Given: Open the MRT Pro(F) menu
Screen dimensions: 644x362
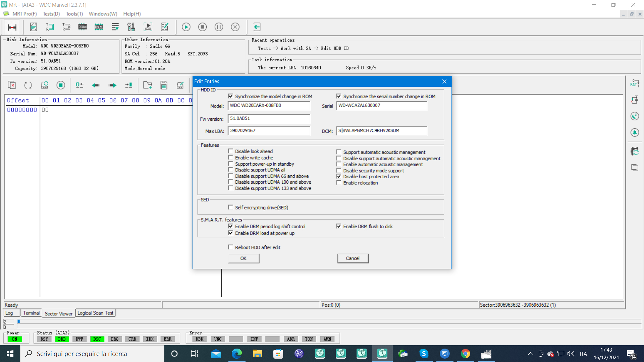Looking at the screenshot, I should click(24, 14).
